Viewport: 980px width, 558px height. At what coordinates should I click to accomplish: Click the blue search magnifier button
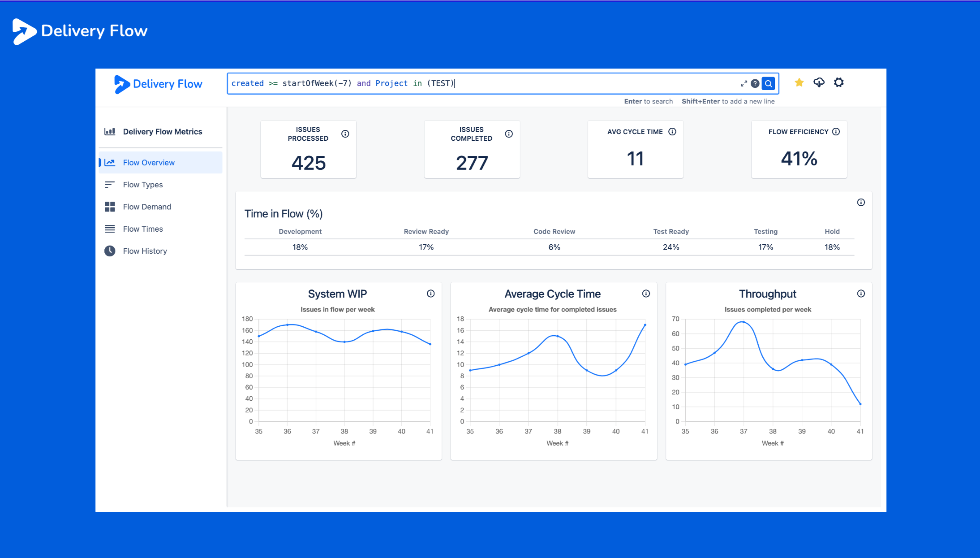click(769, 83)
